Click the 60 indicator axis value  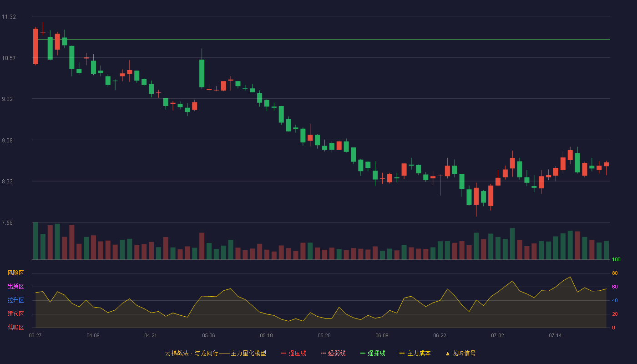(x=615, y=287)
